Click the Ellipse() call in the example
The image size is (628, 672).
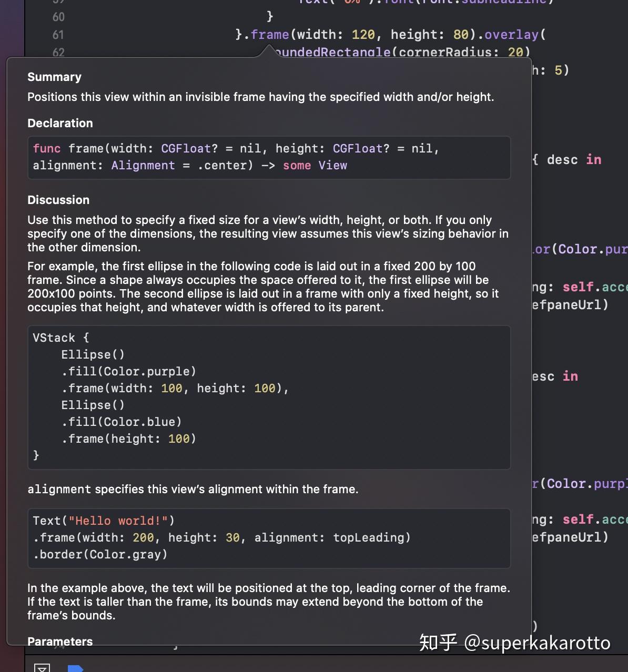93,354
